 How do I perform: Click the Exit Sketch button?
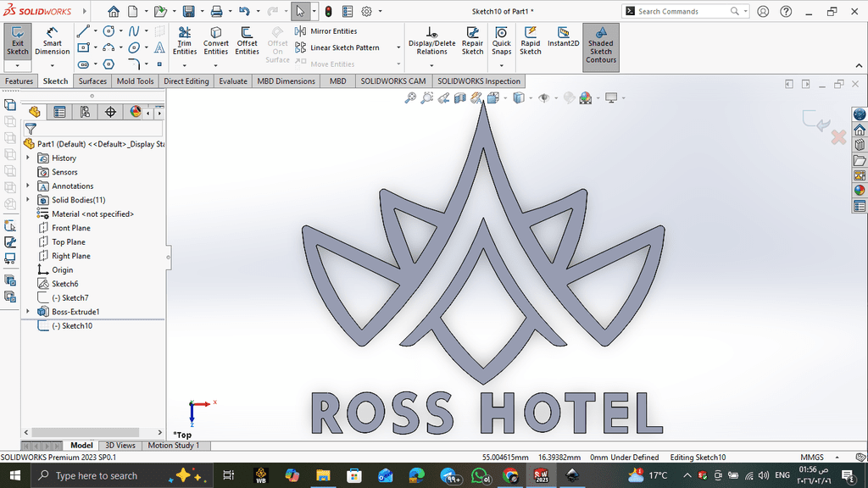click(x=18, y=41)
